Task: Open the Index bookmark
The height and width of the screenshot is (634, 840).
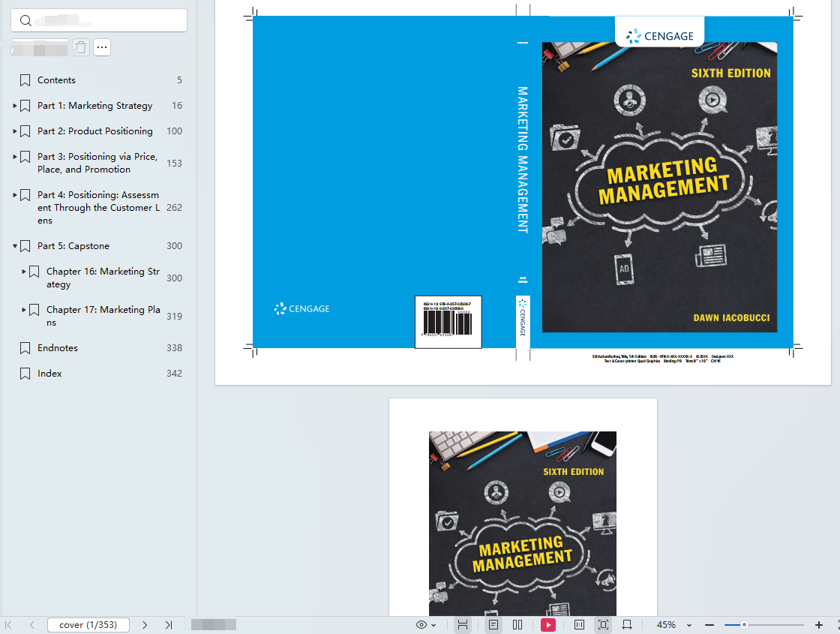Action: [49, 374]
